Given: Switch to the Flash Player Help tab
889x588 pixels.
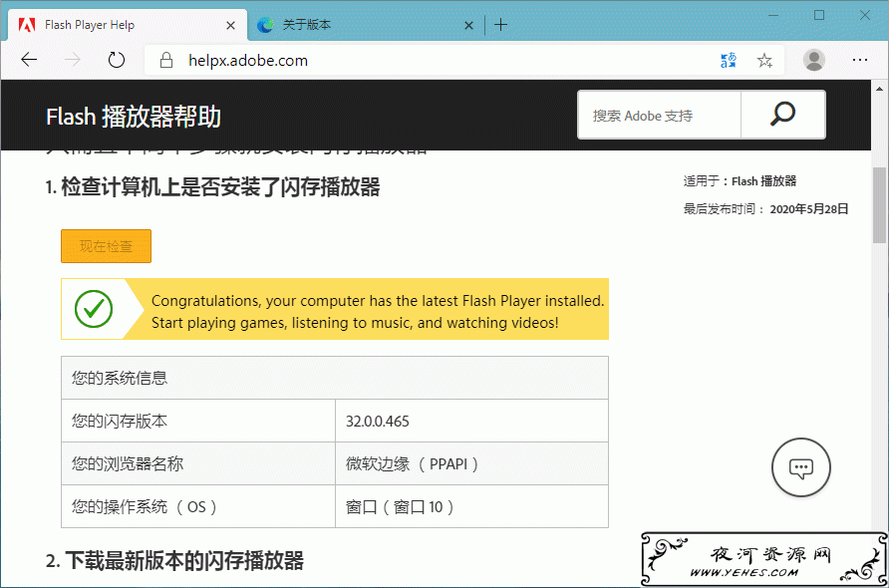Looking at the screenshot, I should click(128, 25).
